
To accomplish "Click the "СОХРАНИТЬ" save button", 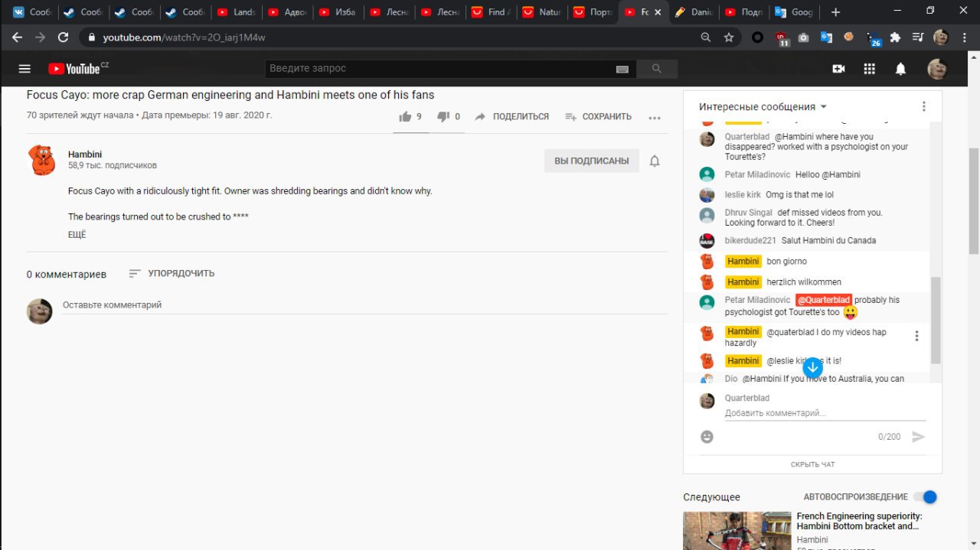I will (598, 117).
